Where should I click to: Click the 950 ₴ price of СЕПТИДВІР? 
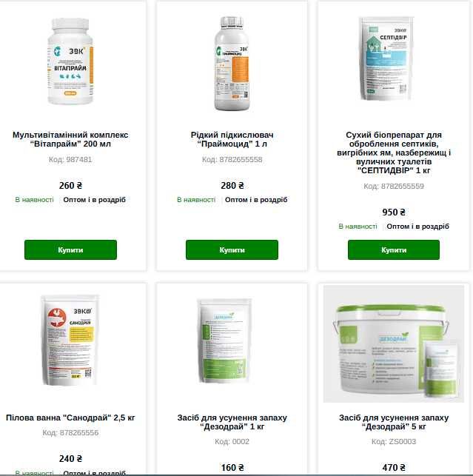pyautogui.click(x=394, y=212)
